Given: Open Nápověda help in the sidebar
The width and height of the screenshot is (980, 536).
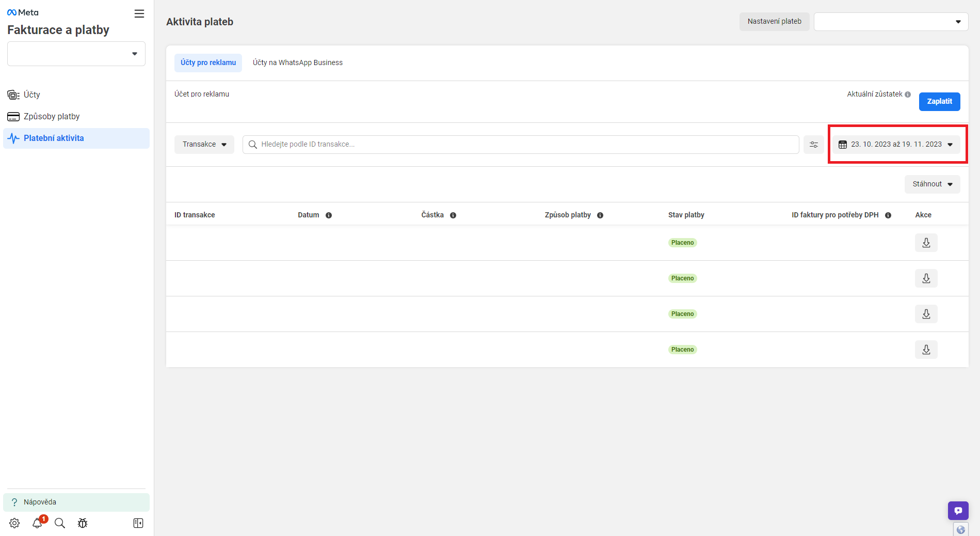Looking at the screenshot, I should tap(76, 502).
